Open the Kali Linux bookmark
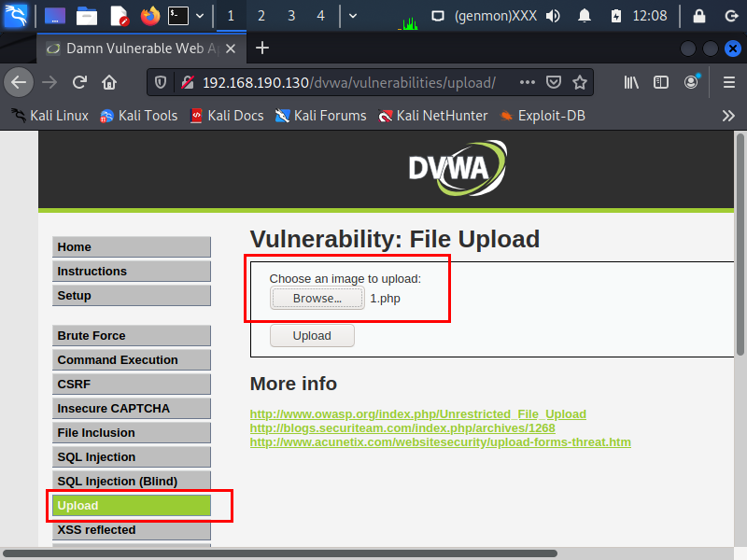Screen dimensions: 747x560 tap(50, 116)
